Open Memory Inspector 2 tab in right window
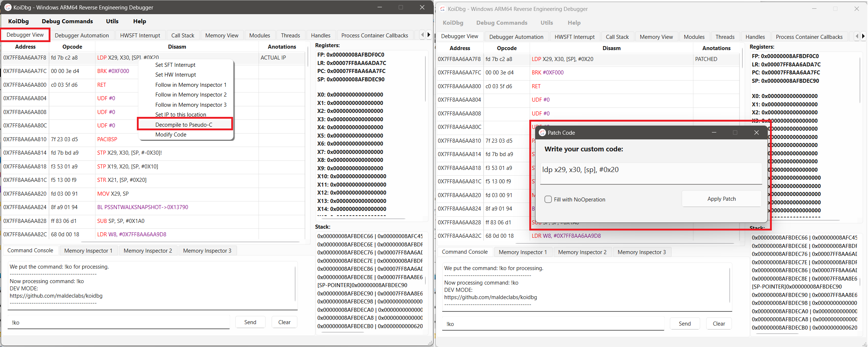 tap(582, 252)
